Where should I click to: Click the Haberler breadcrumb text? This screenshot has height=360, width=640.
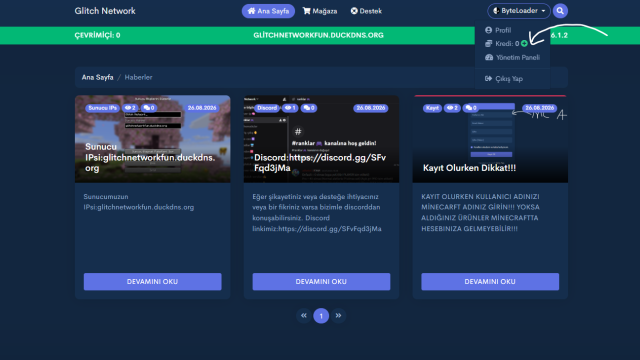point(138,77)
